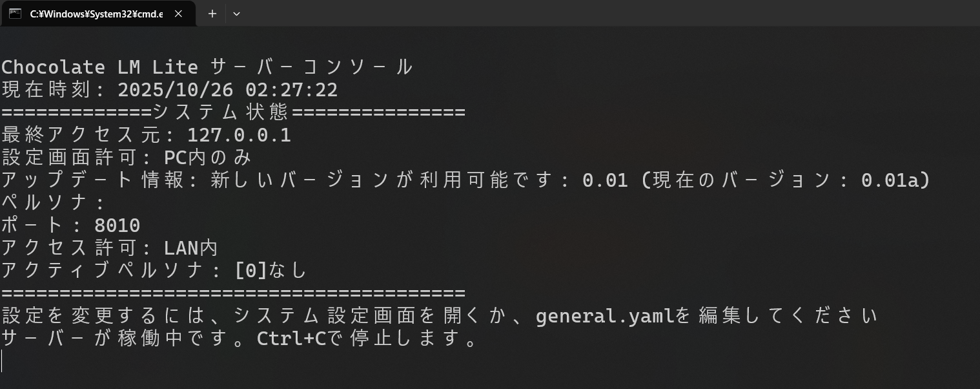Click the new version number 0.01
The height and width of the screenshot is (389, 980).
coord(605,180)
